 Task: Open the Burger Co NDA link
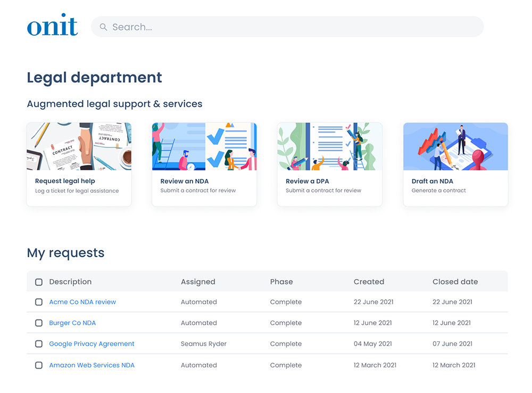click(72, 323)
